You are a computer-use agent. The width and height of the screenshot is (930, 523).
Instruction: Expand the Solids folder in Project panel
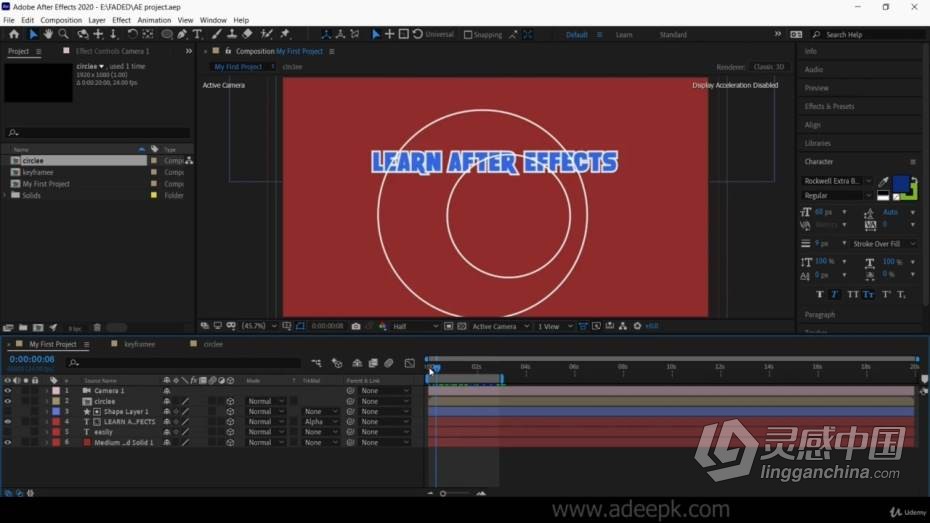point(5,195)
